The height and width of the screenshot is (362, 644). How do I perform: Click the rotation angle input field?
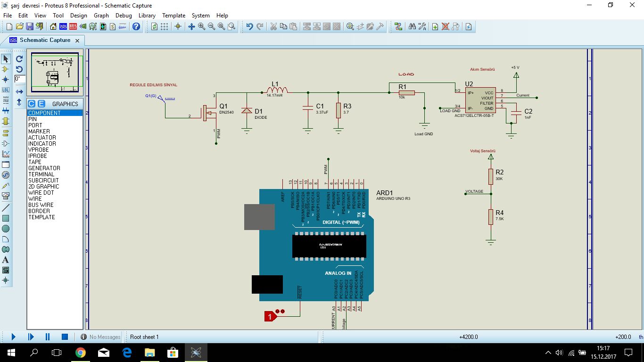pos(20,79)
